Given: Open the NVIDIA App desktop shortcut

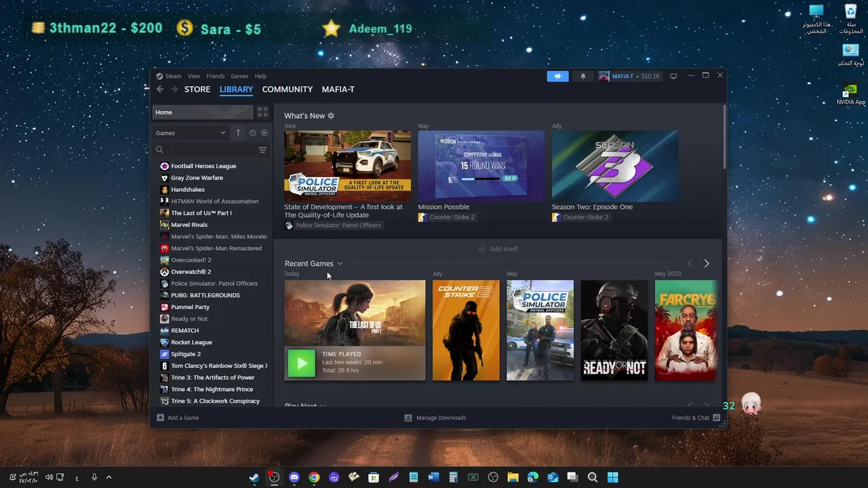Looking at the screenshot, I should pyautogui.click(x=850, y=94).
